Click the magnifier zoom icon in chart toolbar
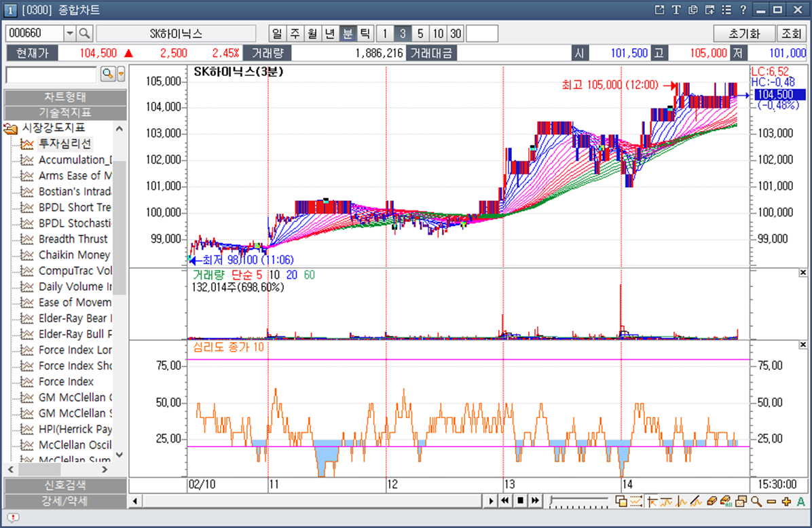The height and width of the screenshot is (528, 812). click(756, 502)
